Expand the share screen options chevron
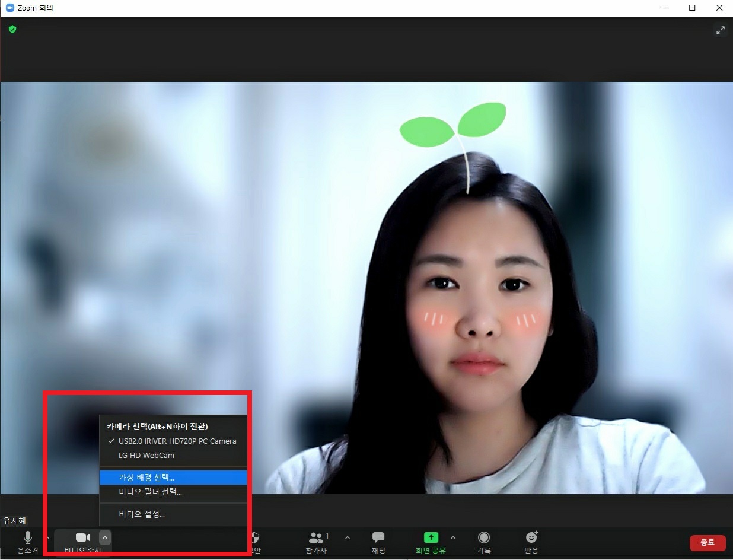 (x=453, y=537)
